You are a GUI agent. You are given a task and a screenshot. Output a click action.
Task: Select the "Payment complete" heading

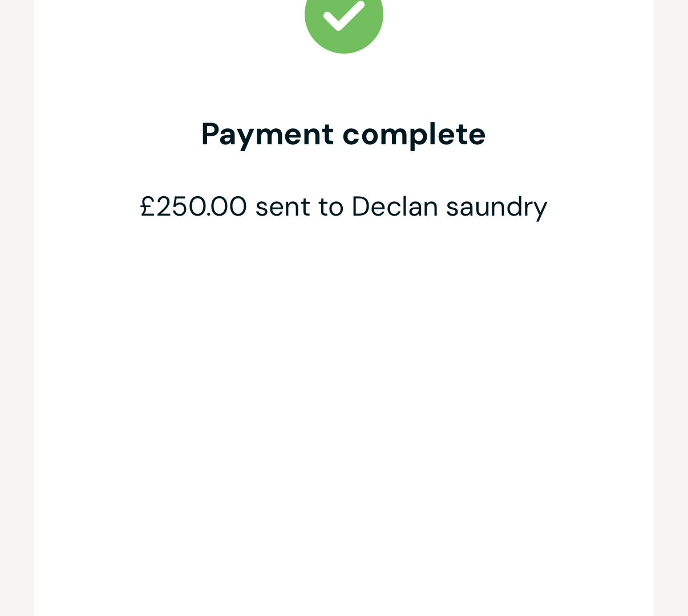click(x=343, y=135)
